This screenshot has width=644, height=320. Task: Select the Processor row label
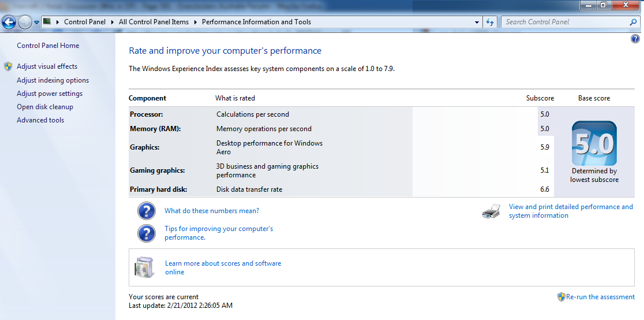[x=146, y=114]
